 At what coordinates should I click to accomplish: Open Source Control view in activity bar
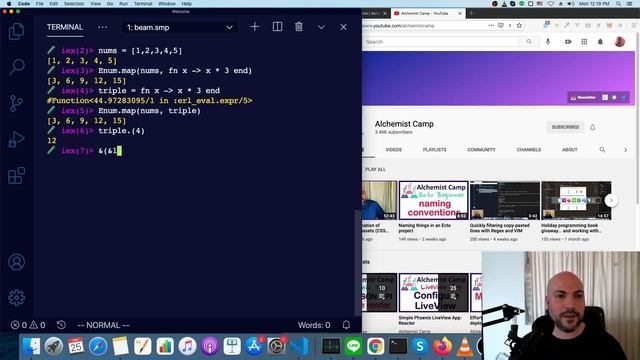coord(16,103)
